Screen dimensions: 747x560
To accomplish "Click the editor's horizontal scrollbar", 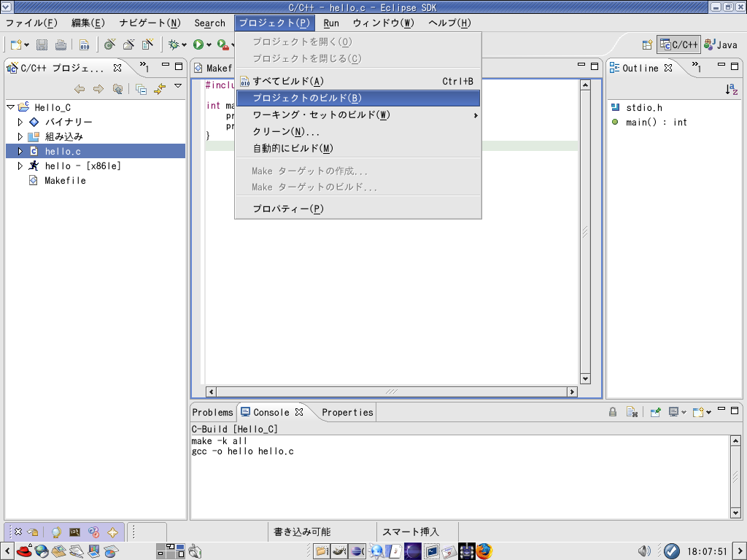I will [x=391, y=392].
